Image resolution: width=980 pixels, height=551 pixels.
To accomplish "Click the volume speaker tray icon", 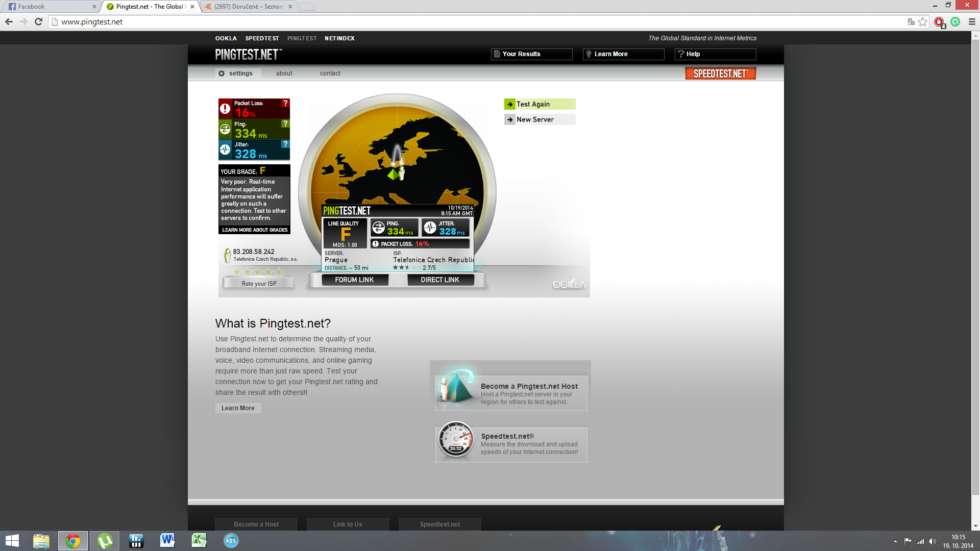I will pos(933,541).
